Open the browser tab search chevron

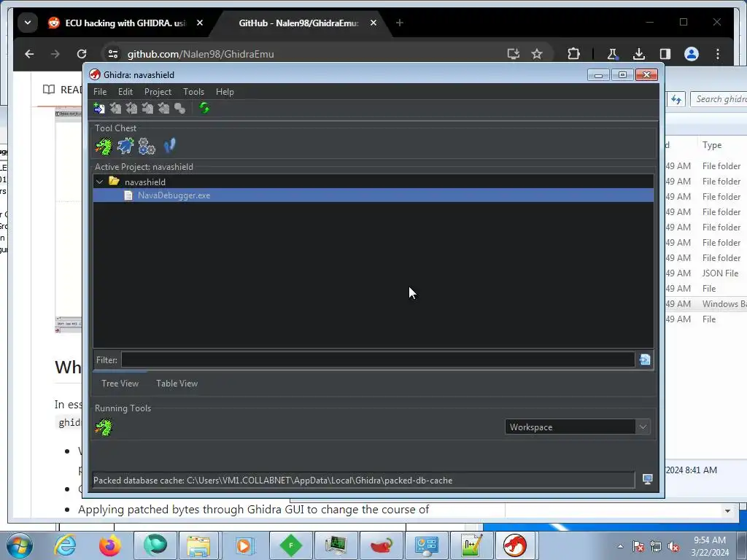click(28, 23)
